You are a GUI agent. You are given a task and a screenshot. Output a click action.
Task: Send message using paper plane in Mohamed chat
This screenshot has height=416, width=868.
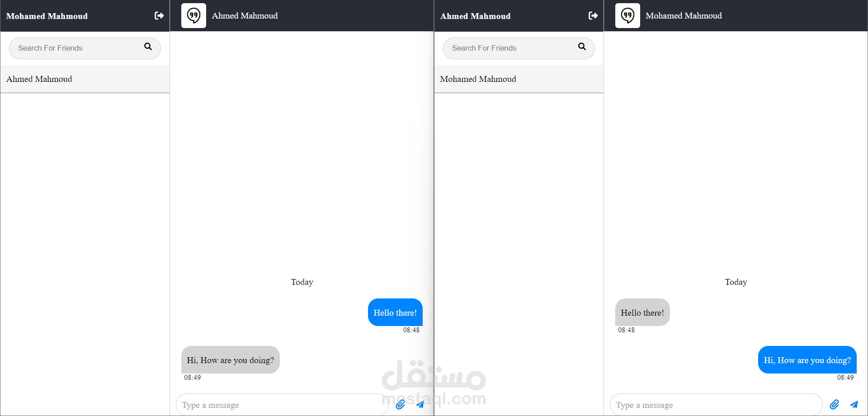point(854,404)
